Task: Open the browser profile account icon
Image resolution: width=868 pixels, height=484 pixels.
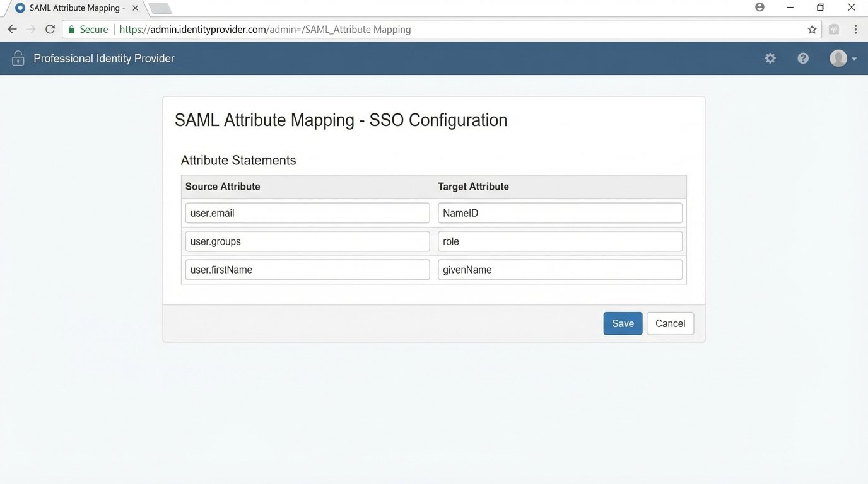Action: (x=759, y=7)
